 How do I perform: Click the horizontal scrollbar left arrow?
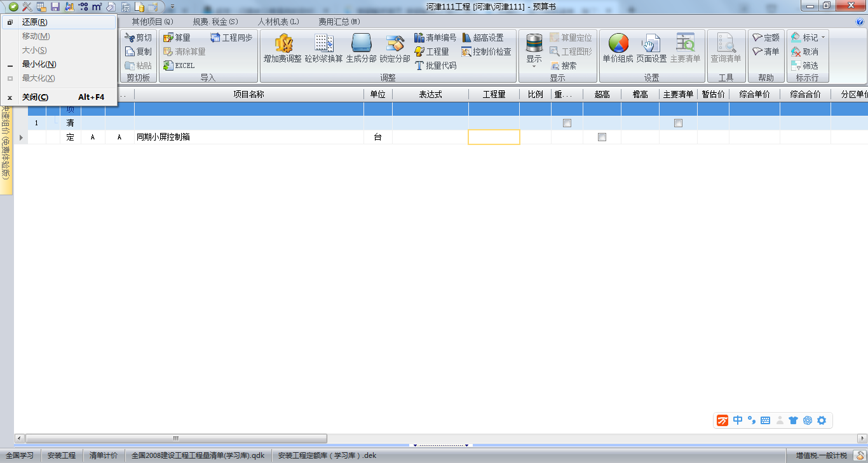[x=18, y=438]
